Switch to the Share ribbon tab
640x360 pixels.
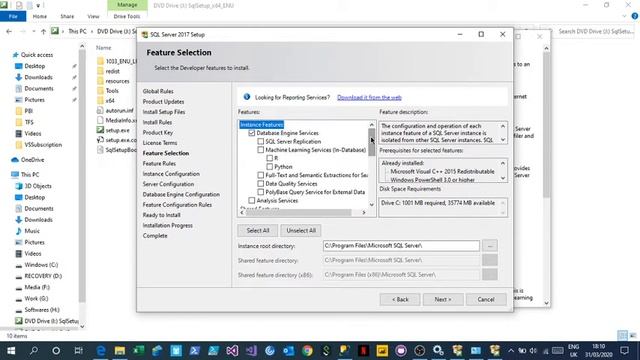[x=67, y=16]
